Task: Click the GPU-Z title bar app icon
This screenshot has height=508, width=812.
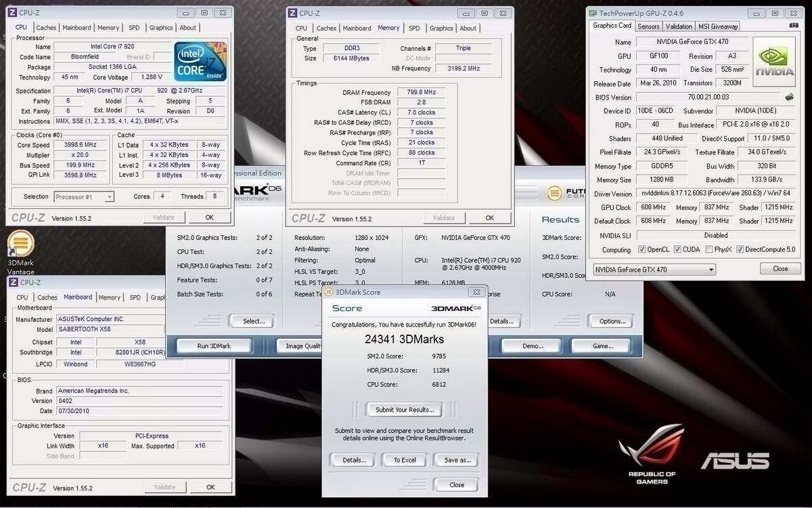Action: 593,12
